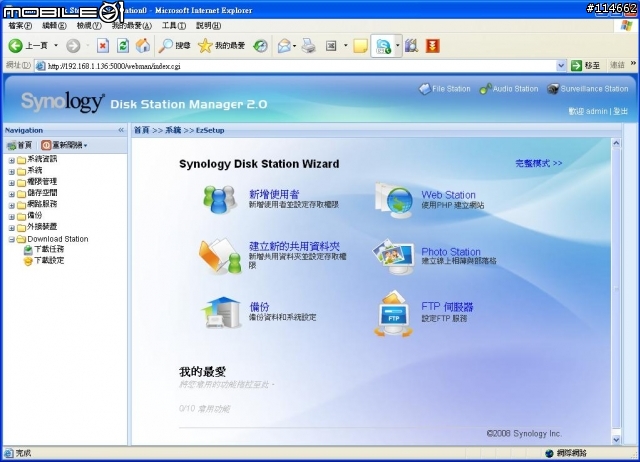Click the content scrollbar down arrow

coord(616,439)
